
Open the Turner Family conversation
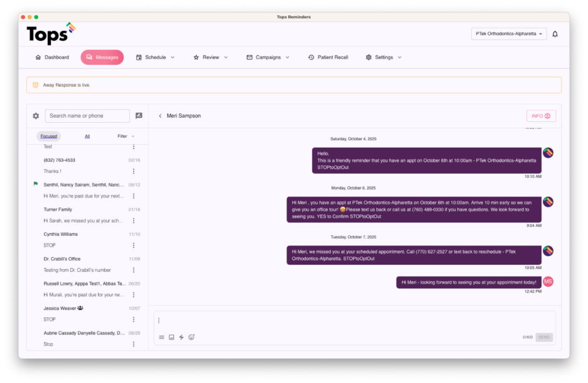87,215
